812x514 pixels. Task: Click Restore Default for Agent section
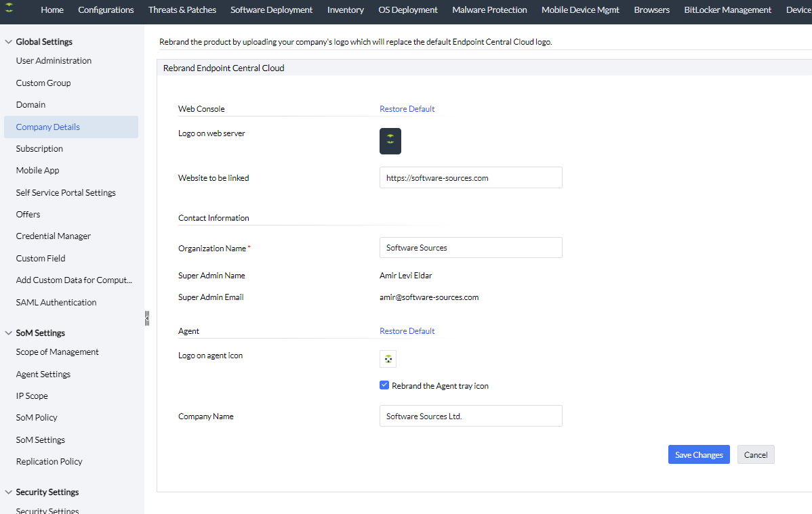(x=407, y=331)
